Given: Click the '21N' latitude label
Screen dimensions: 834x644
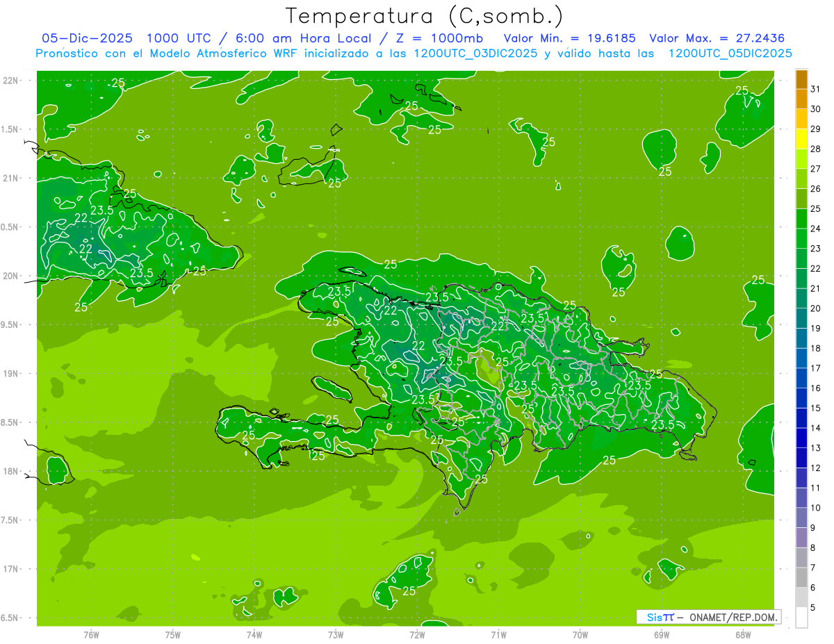Looking at the screenshot, I should point(11,179).
